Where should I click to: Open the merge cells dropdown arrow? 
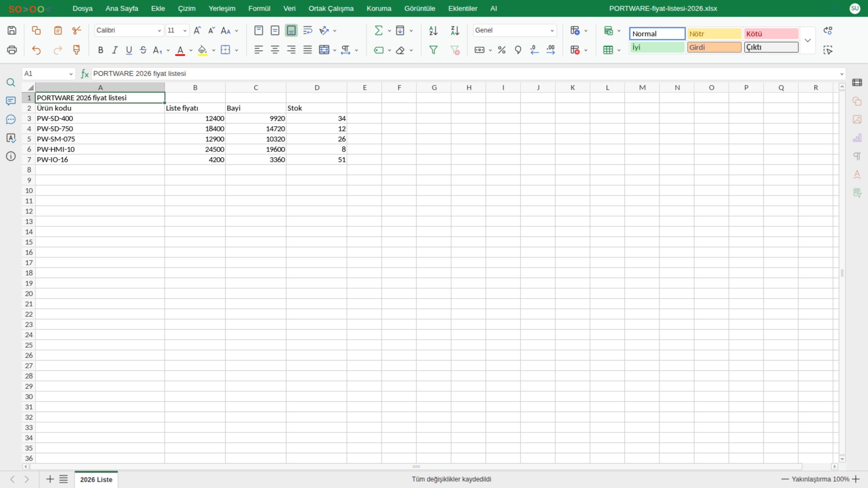pos(335,50)
